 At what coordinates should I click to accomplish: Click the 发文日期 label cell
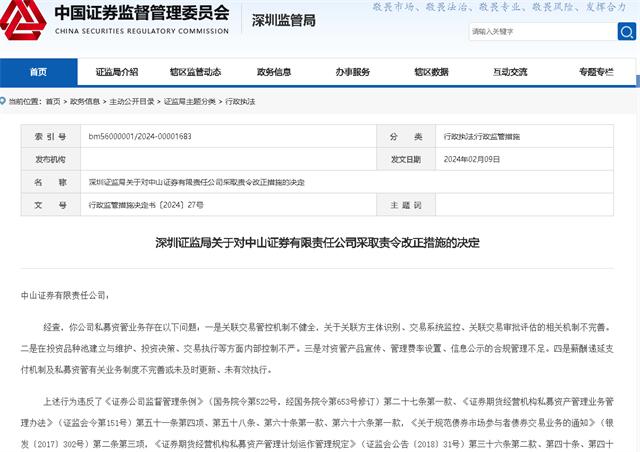coord(406,159)
